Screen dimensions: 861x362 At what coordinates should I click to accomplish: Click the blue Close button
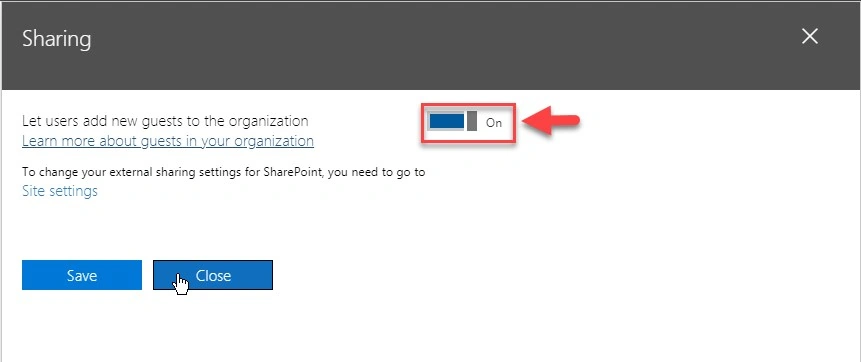click(x=213, y=275)
